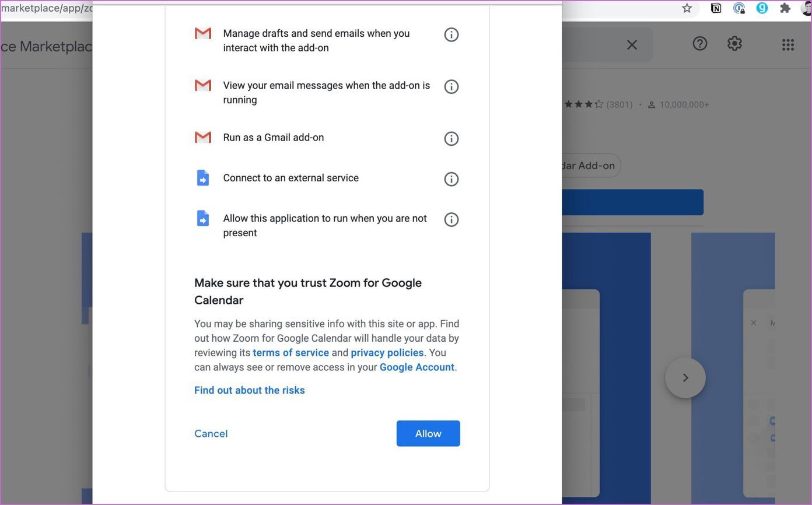The width and height of the screenshot is (812, 505).
Task: Bookmark page with the star icon
Action: [687, 8]
